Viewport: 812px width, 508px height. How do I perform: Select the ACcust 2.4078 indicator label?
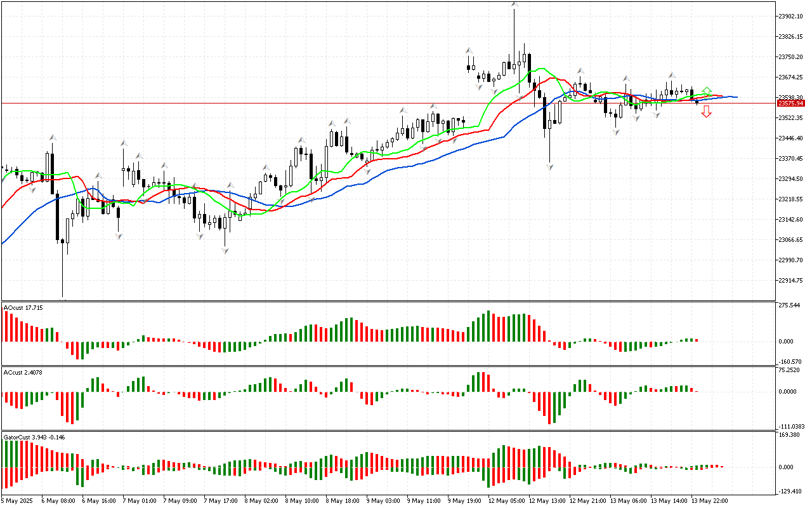23,372
